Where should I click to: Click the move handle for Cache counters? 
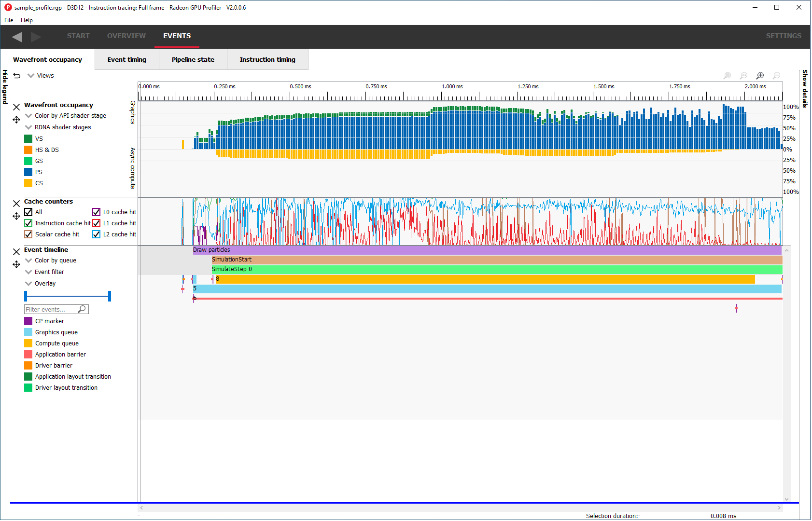click(x=16, y=216)
